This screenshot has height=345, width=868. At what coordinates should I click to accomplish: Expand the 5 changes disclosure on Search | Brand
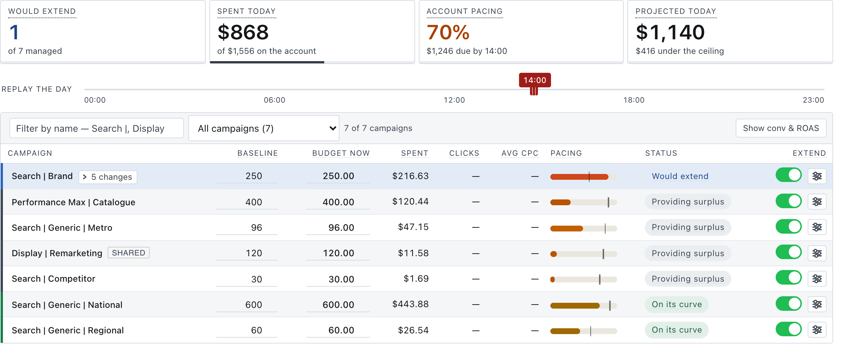point(108,177)
